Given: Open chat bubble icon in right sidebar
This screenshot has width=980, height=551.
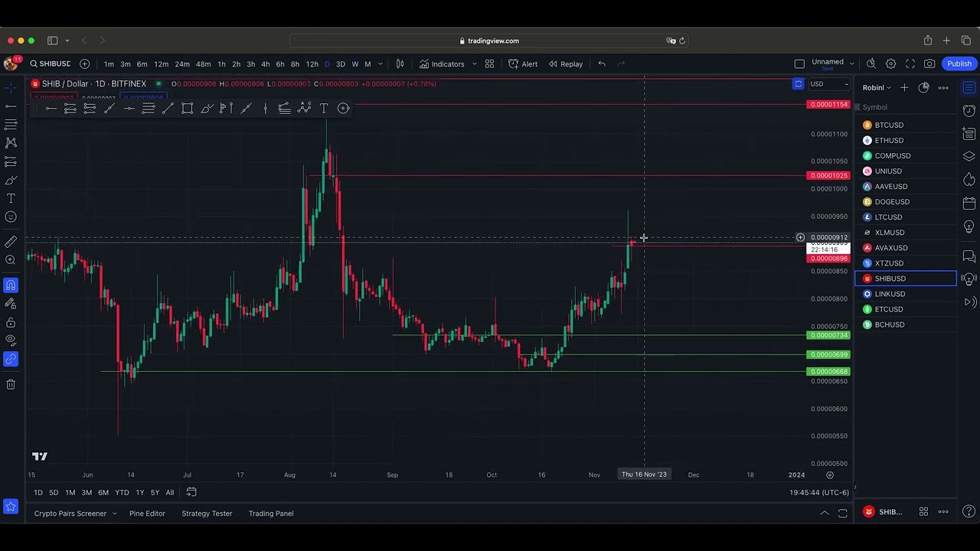Looking at the screenshot, I should point(969,256).
